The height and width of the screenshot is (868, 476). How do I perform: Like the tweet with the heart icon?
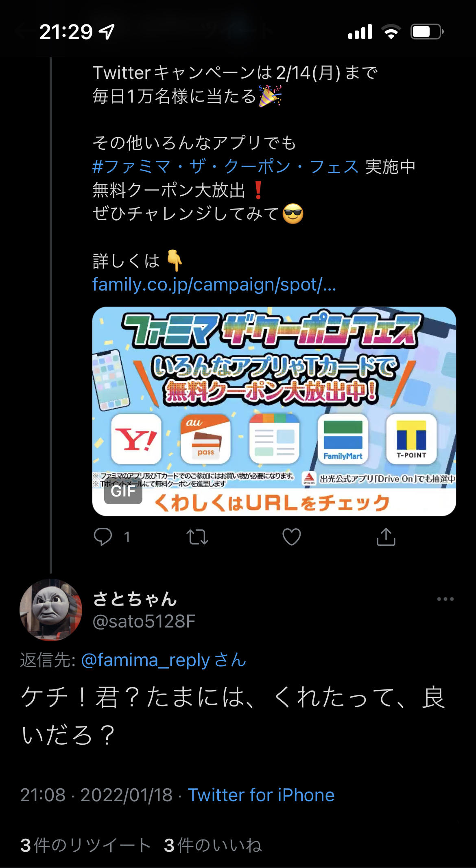pos(292,537)
